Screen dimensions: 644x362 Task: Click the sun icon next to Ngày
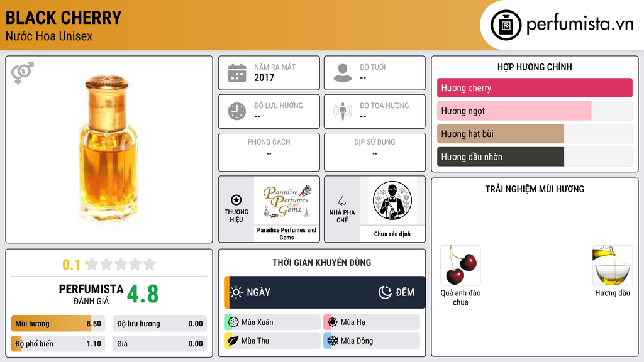(x=236, y=292)
